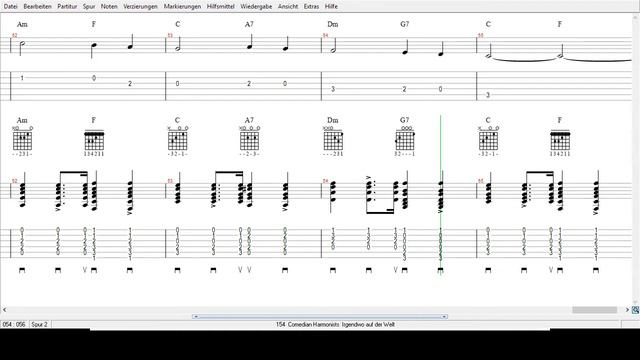Click the horizontal scrollbar thumb
The width and height of the screenshot is (640, 360).
[x=594, y=310]
